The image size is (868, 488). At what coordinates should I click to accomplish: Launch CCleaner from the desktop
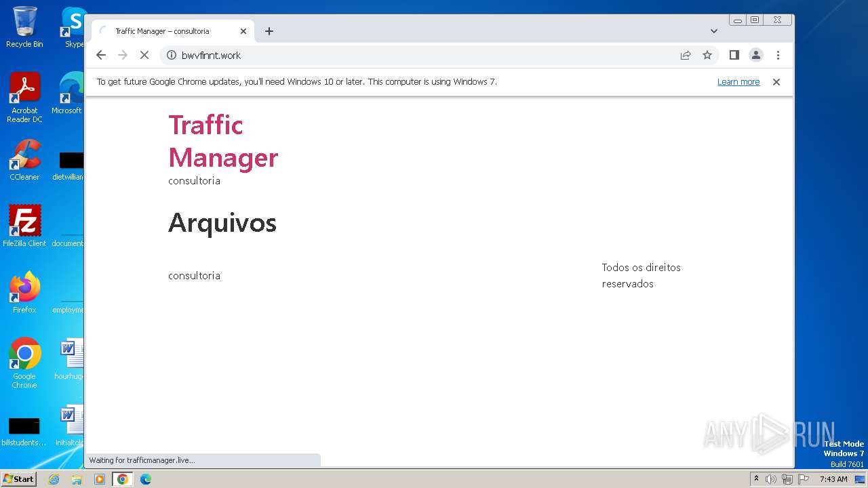[24, 160]
